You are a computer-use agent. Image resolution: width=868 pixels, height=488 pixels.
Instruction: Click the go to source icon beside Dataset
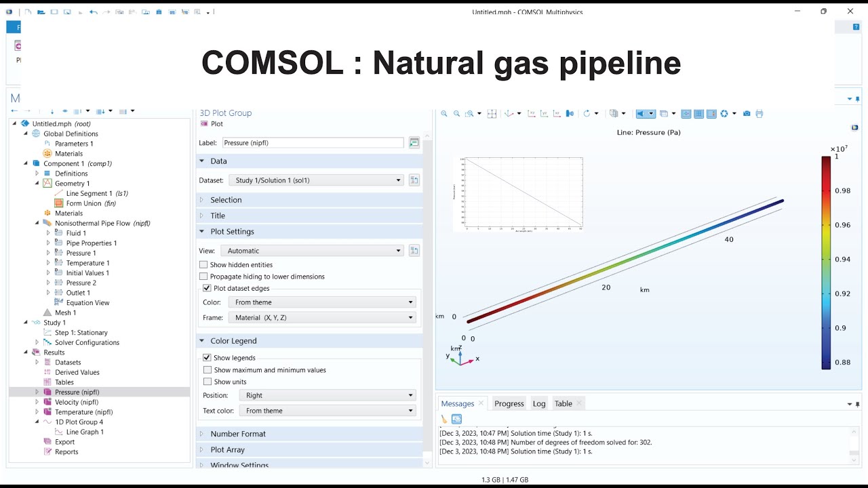click(414, 180)
